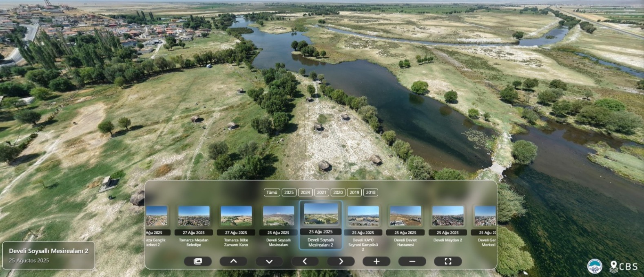
Task: Open the Gençlik Merkezi 2 thumbnail
Action: [157, 216]
